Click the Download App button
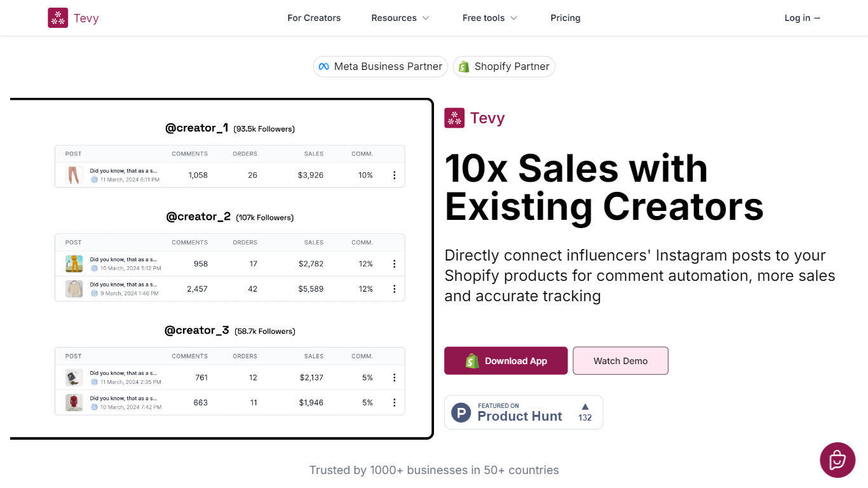This screenshot has width=868, height=488. pos(506,361)
